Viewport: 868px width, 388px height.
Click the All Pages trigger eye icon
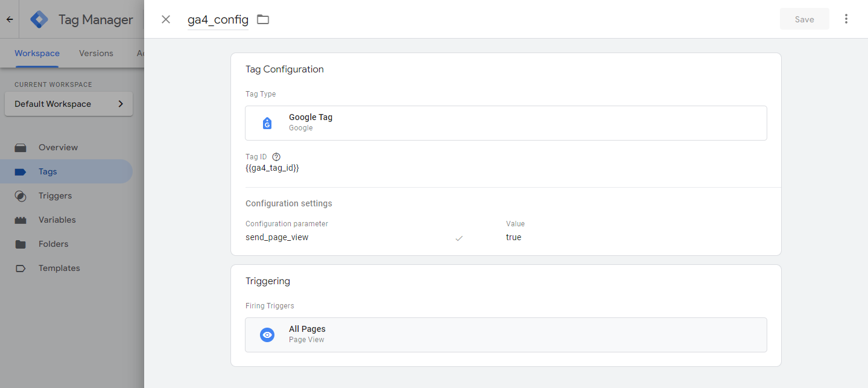(267, 335)
